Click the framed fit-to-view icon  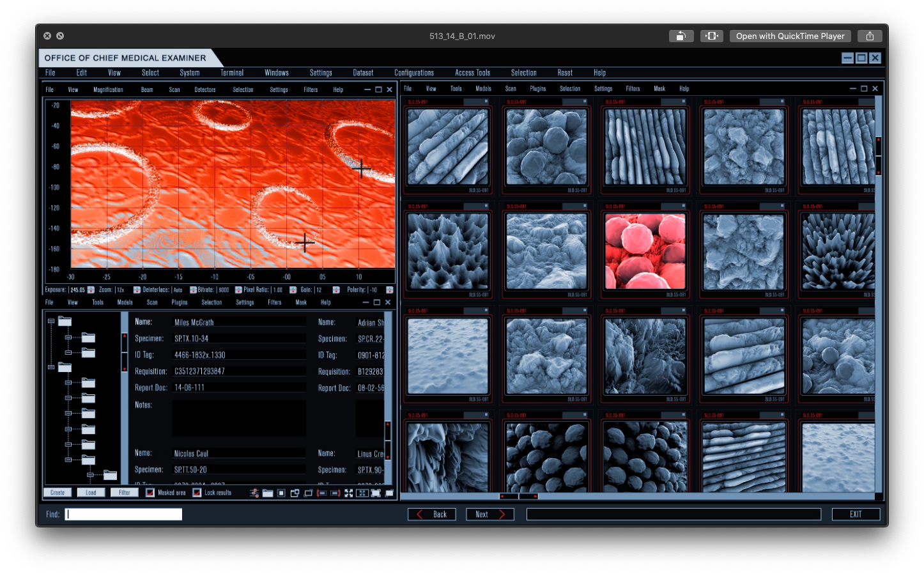362,493
